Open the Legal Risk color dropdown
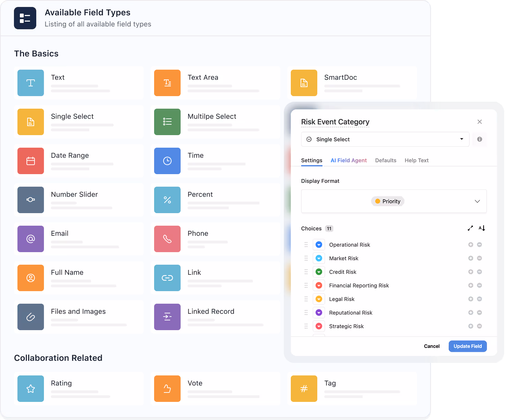Screen dimensions: 523x420 319,299
